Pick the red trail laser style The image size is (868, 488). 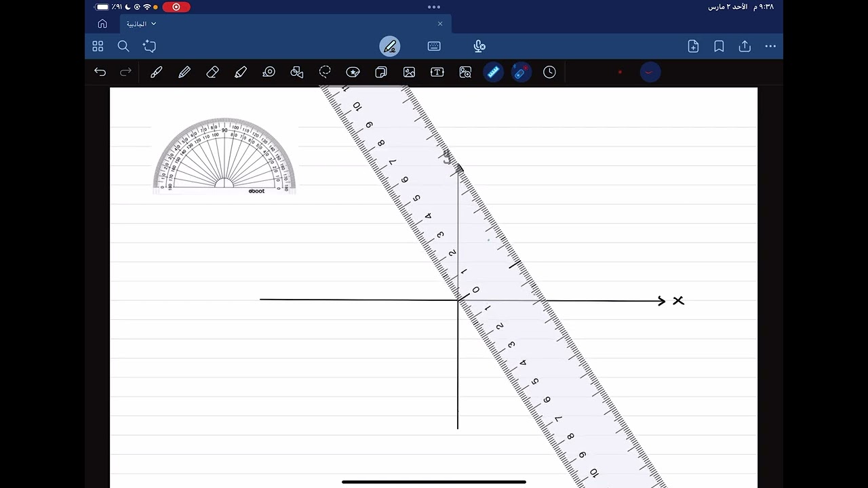coord(650,72)
